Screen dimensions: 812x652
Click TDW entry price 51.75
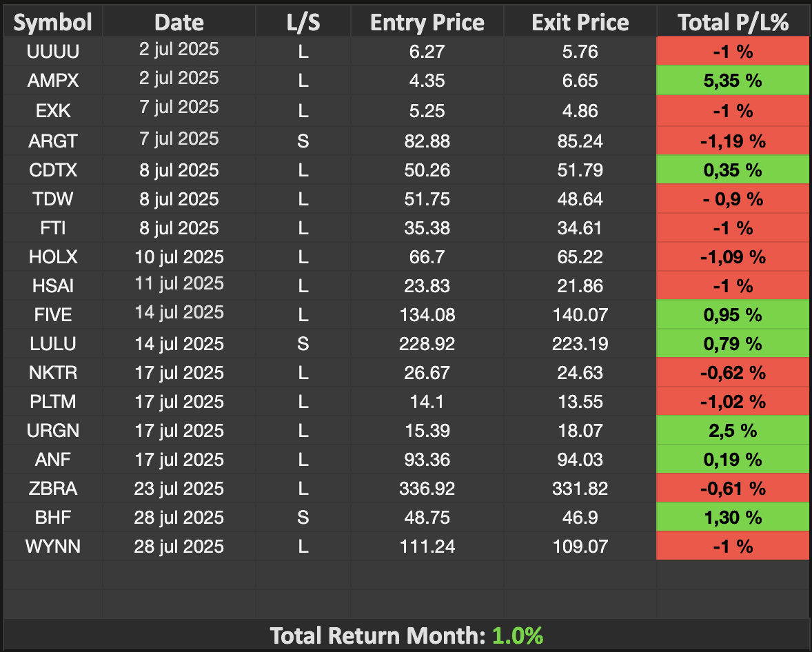tap(427, 199)
